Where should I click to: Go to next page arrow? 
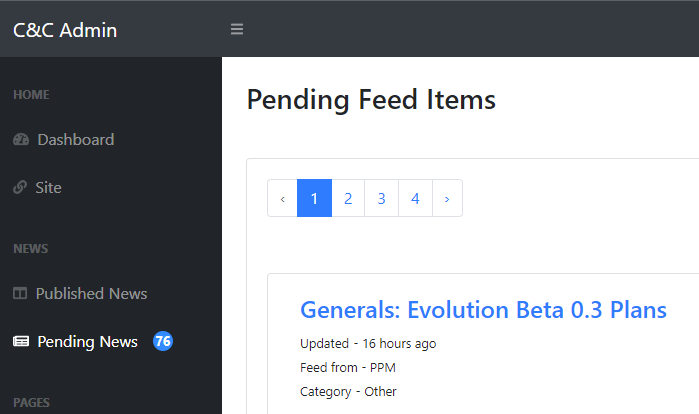click(447, 198)
